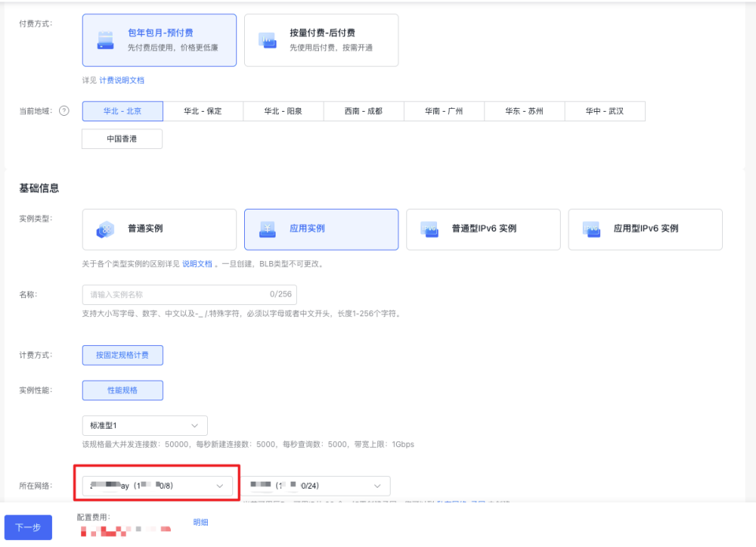Choose the 华南 - 广州 region option

(x=444, y=111)
